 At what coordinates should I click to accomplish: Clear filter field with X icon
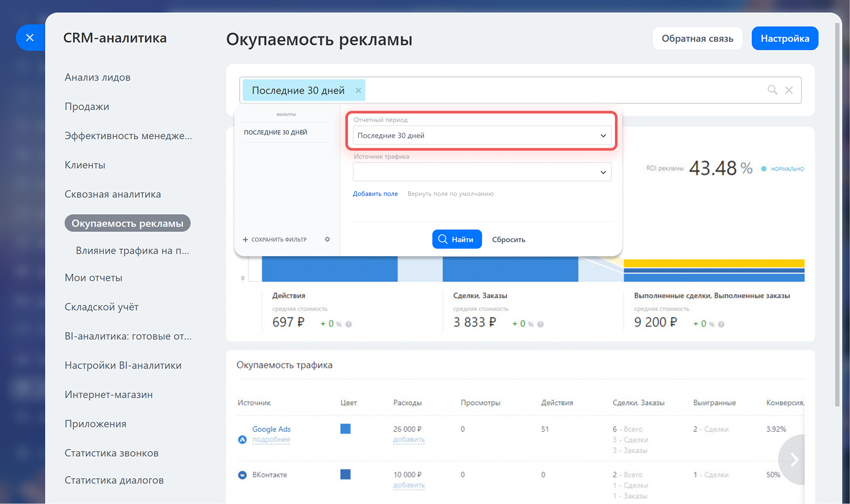pyautogui.click(x=789, y=90)
